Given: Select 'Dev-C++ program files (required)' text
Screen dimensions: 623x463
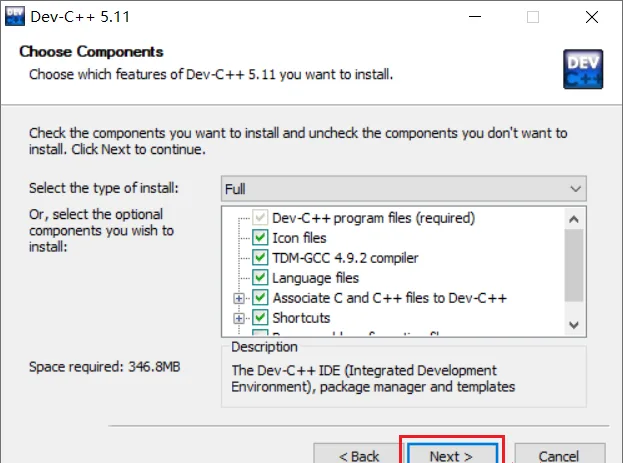Looking at the screenshot, I should (373, 218).
